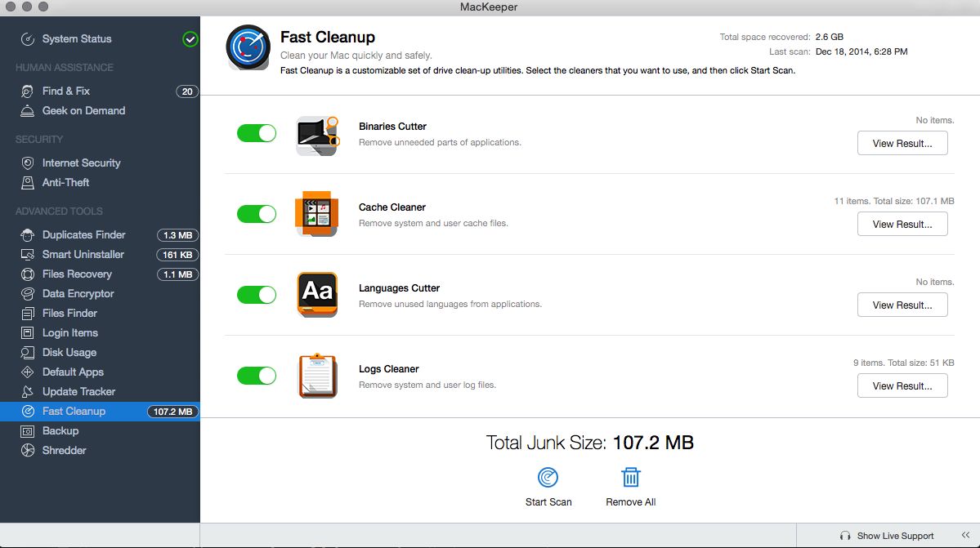Click the Default Apps icon
This screenshot has height=548, width=980.
pos(28,372)
